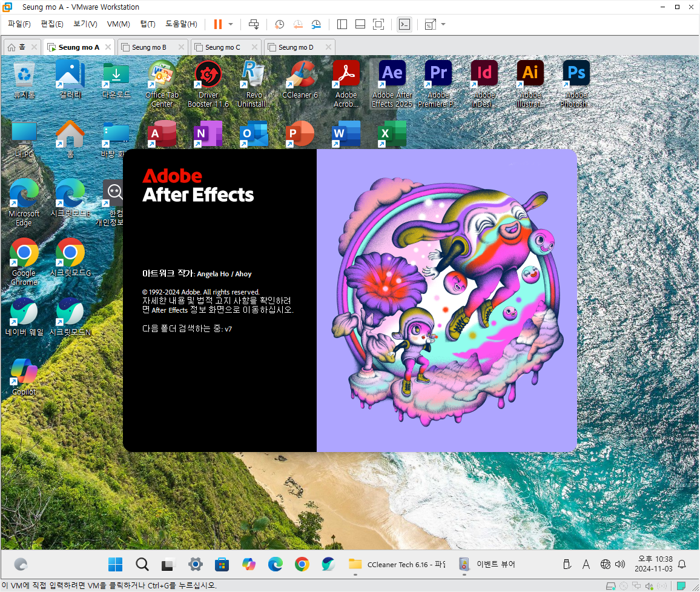Select the CCleaner 6 desktop icon
700x592 pixels.
[300, 81]
